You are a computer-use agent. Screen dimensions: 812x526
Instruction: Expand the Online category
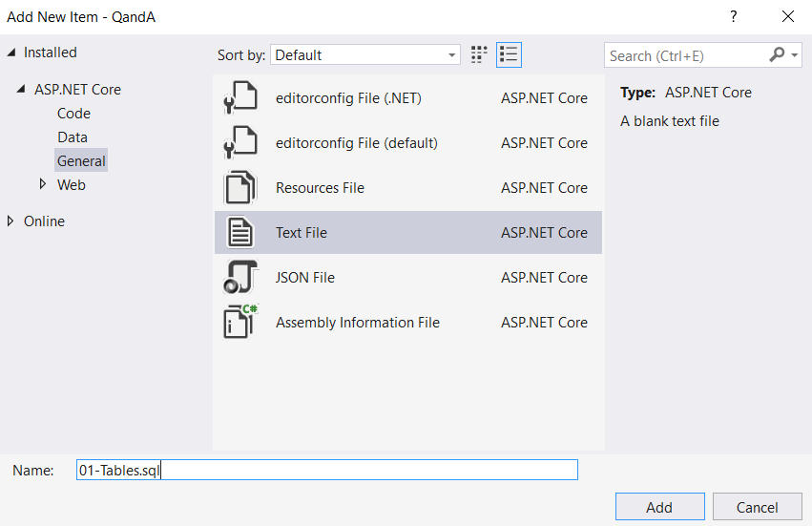(x=11, y=221)
